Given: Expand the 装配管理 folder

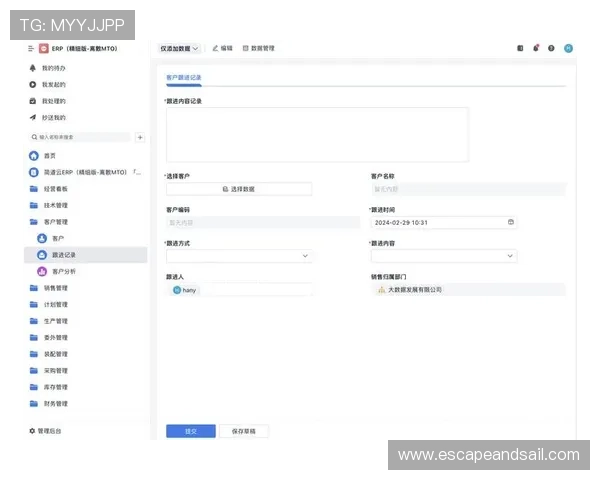Looking at the screenshot, I should [49, 354].
